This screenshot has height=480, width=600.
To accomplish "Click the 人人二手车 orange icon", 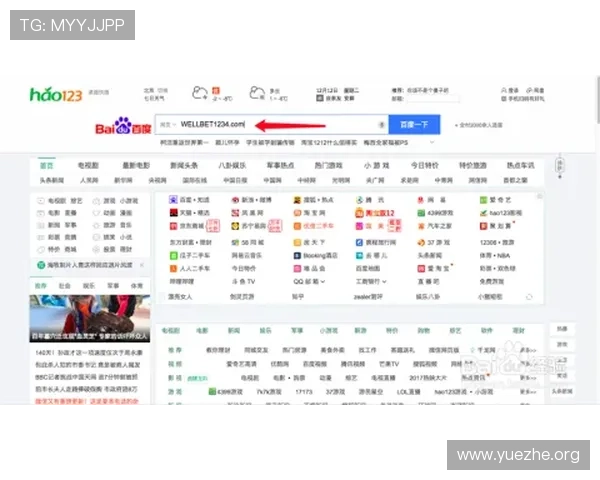I will click(173, 268).
